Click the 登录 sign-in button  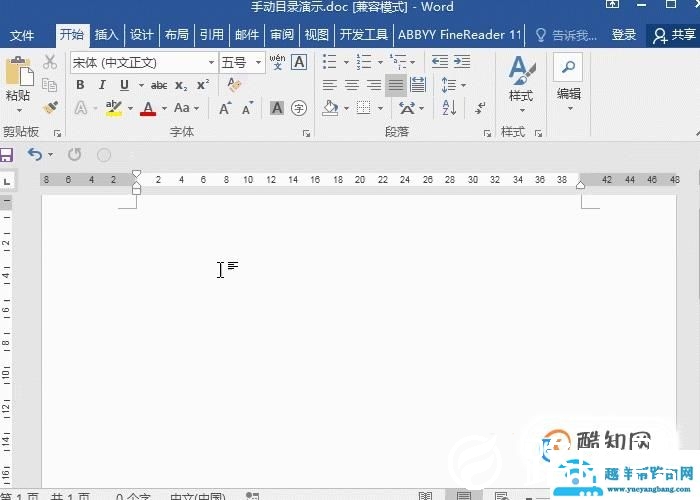pyautogui.click(x=624, y=35)
